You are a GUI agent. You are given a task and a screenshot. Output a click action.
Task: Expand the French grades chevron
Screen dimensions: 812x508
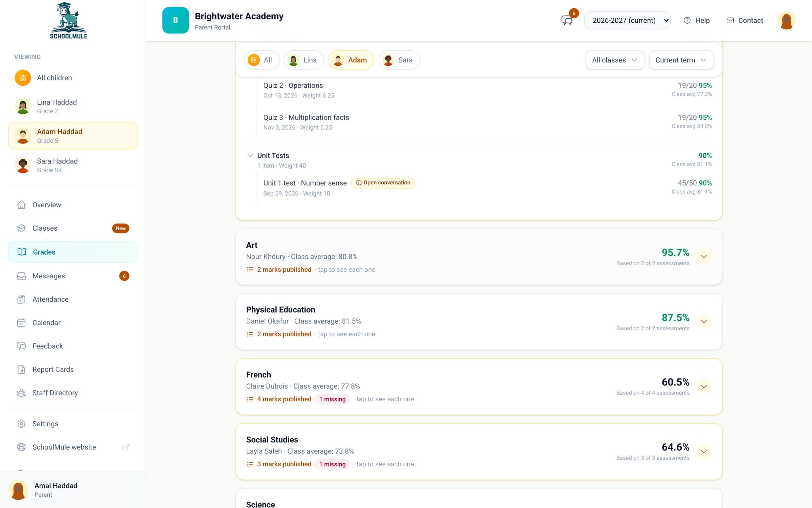704,386
